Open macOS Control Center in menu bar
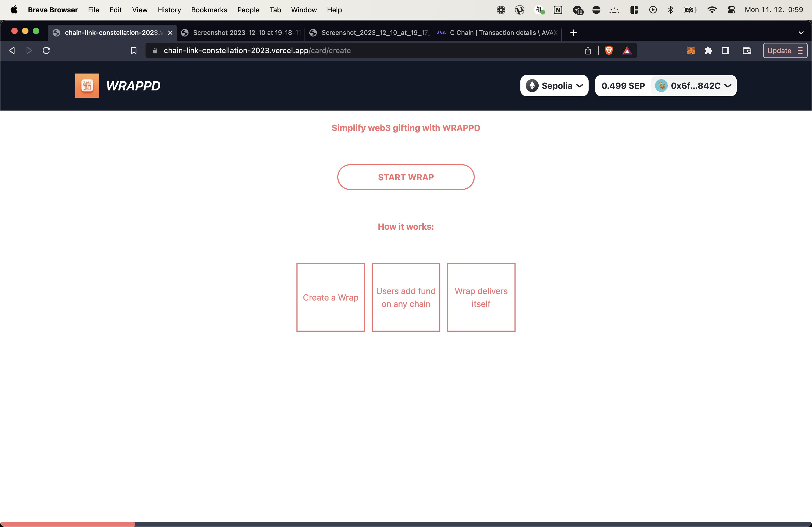The image size is (812, 527). [731, 10]
